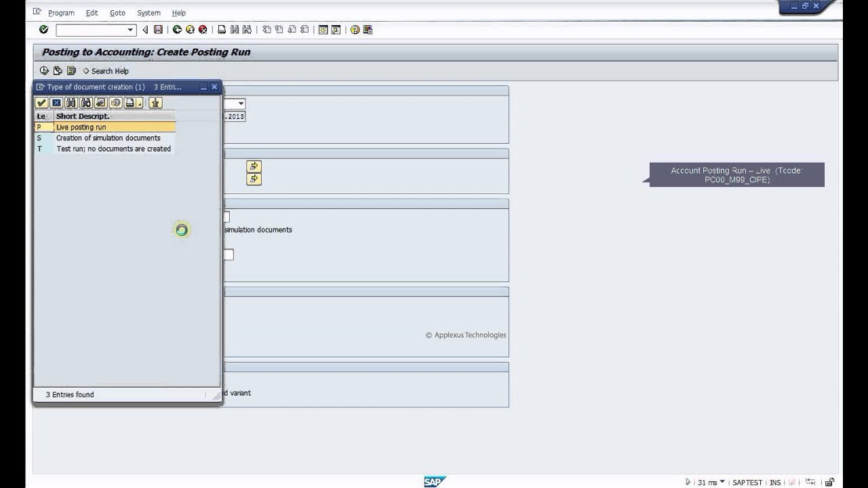The image size is (868, 488).
Task: Click the Save disk icon
Action: coord(158,30)
